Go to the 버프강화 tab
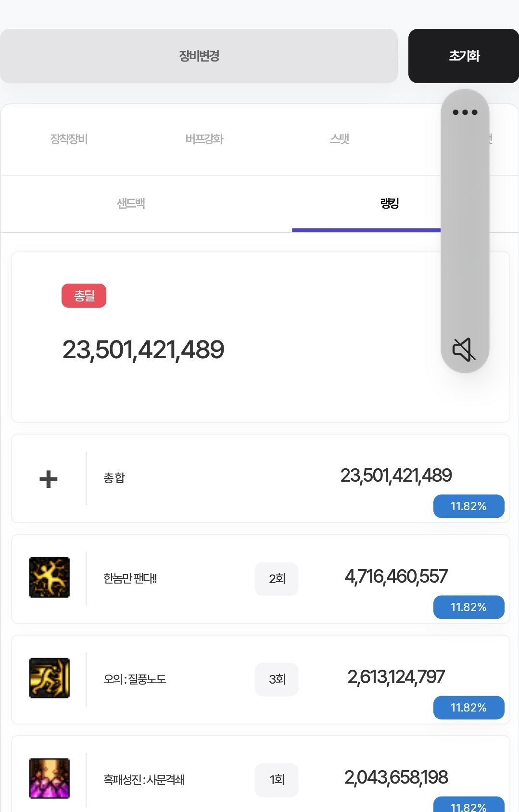This screenshot has height=812, width=519. (204, 139)
